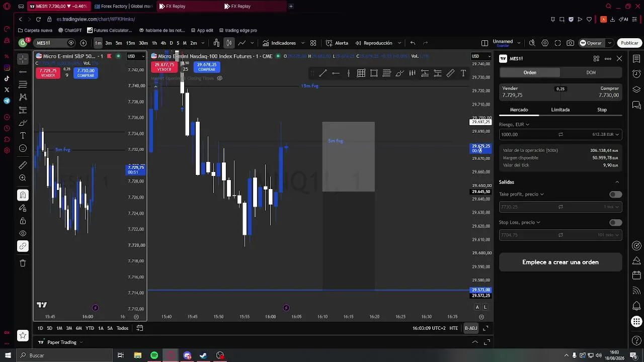Open Spotify from the Windows taskbar
The height and width of the screenshot is (362, 644).
(x=154, y=355)
